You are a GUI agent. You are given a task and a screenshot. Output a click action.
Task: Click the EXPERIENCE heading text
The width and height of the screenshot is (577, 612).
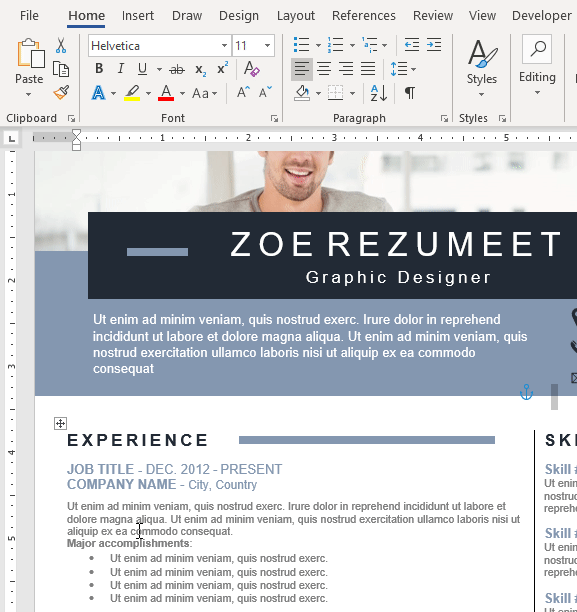tap(137, 440)
